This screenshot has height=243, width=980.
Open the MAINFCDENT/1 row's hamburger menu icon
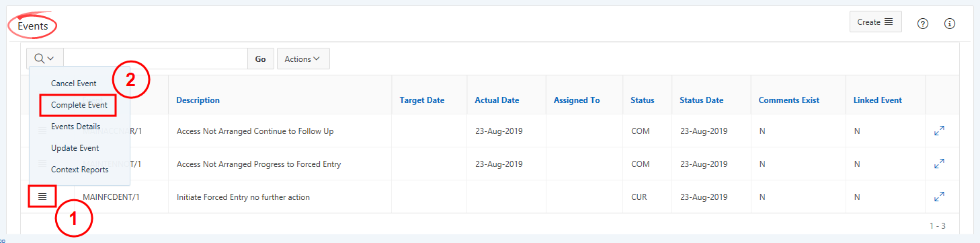click(x=42, y=197)
